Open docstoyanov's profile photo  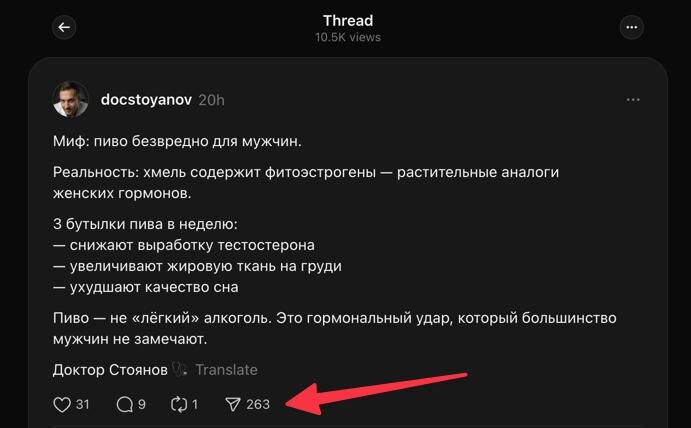[71, 99]
